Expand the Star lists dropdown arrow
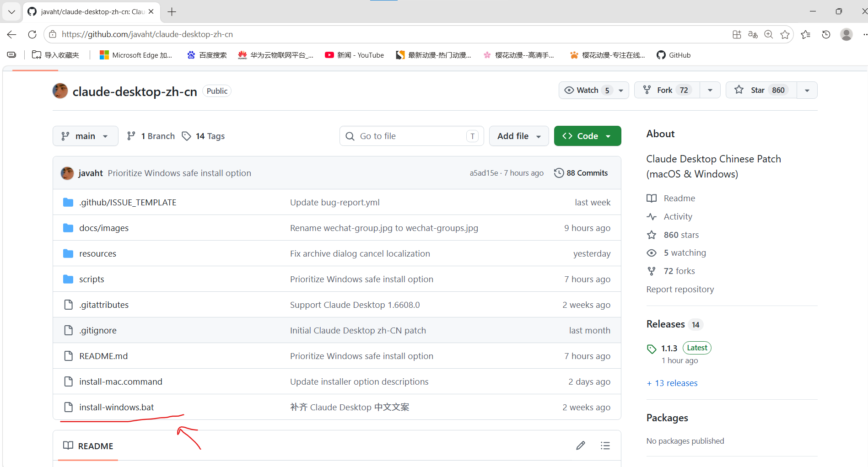This screenshot has width=868, height=467. tap(807, 90)
